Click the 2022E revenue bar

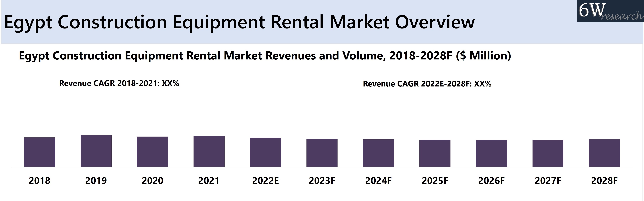pyautogui.click(x=265, y=152)
